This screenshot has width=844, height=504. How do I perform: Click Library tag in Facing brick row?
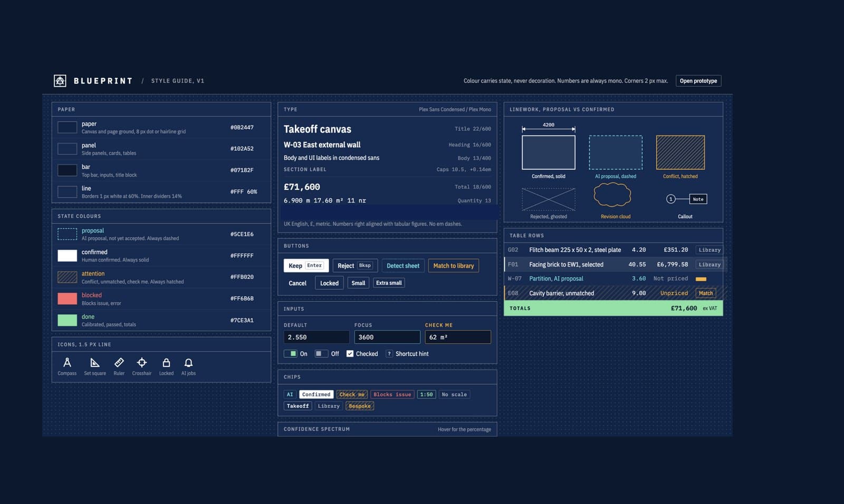click(709, 265)
